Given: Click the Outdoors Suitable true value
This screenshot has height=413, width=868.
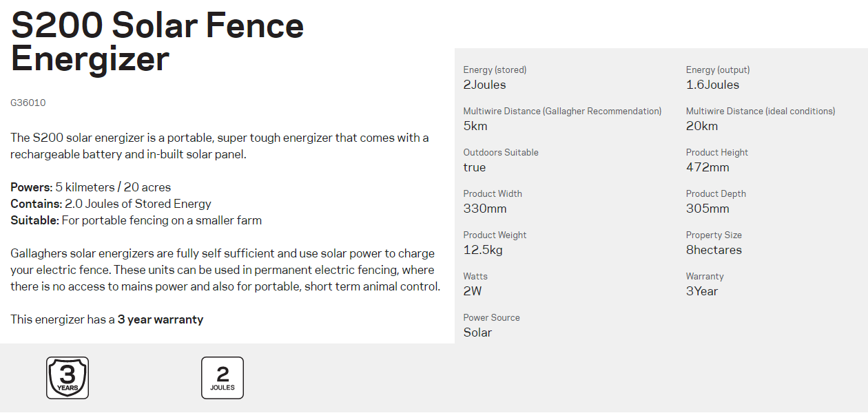Looking at the screenshot, I should click(475, 167).
